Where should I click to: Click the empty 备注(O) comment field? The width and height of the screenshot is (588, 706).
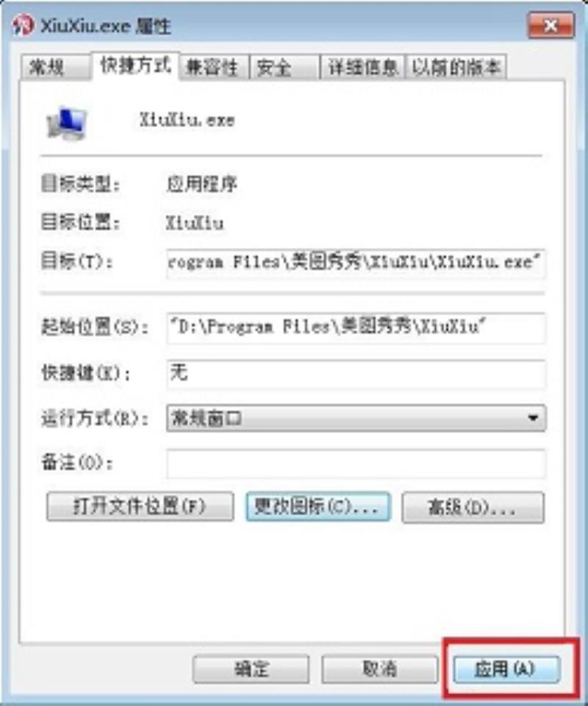coord(356,463)
